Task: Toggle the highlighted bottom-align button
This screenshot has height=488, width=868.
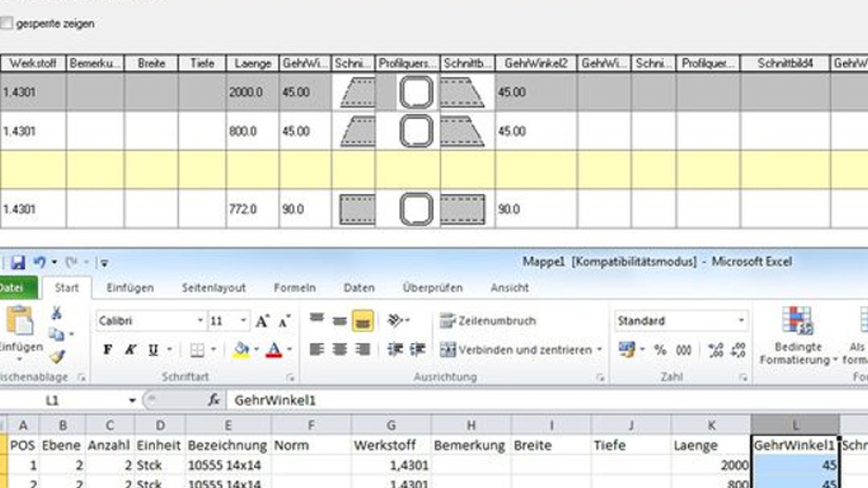Action: coord(362,321)
